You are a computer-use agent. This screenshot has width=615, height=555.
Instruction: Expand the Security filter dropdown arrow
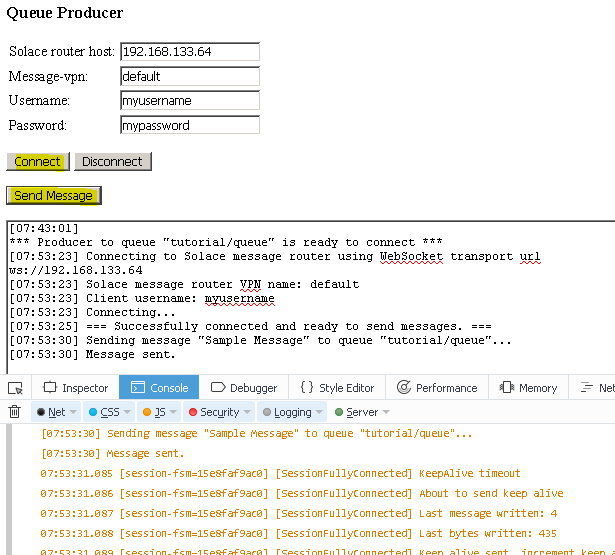click(x=247, y=412)
